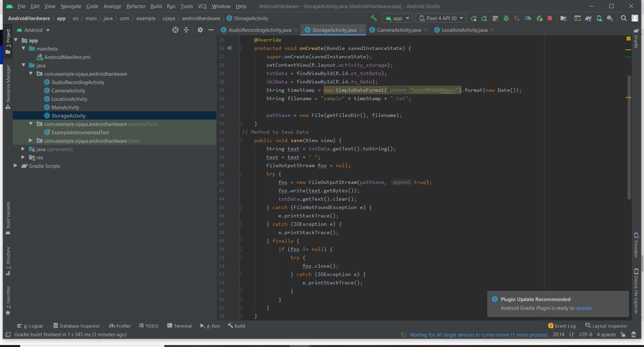644x347 pixels.
Task: Select LocationActivity class in project tree
Action: (69, 99)
